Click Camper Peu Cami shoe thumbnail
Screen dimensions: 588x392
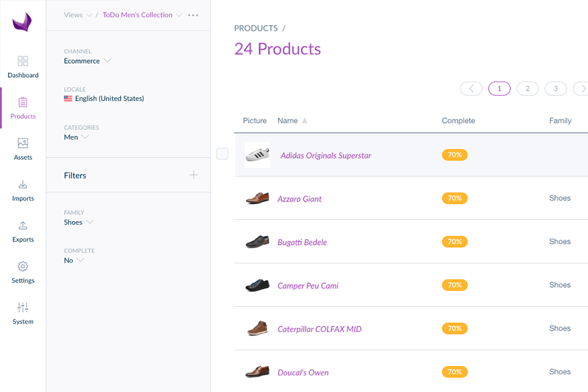[257, 285]
